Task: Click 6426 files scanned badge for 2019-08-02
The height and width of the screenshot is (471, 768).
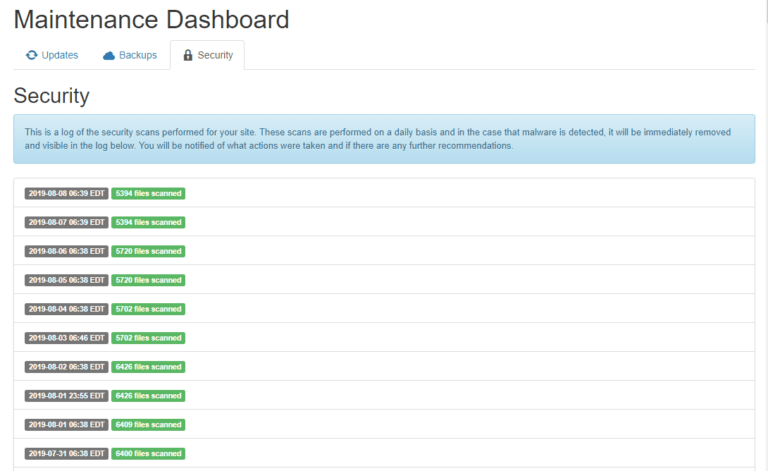Action: tap(148, 367)
